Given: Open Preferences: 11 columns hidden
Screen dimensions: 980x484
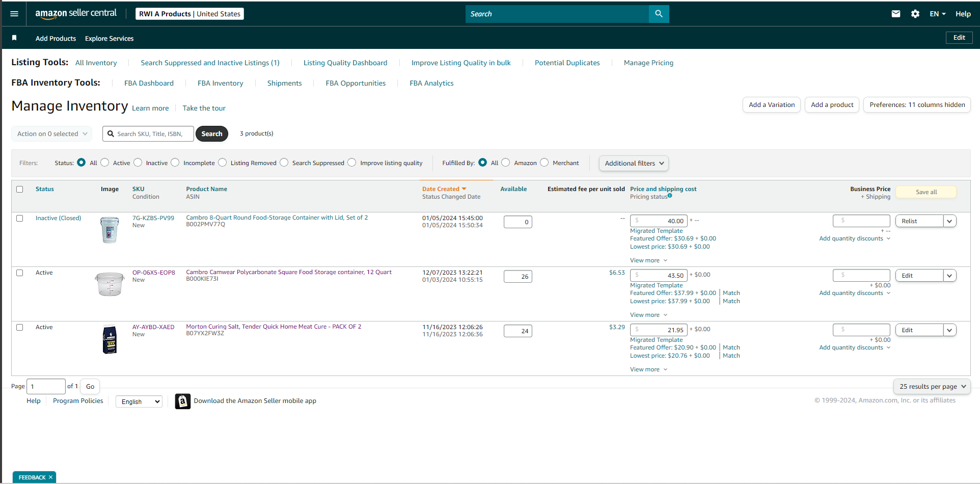Looking at the screenshot, I should (917, 105).
